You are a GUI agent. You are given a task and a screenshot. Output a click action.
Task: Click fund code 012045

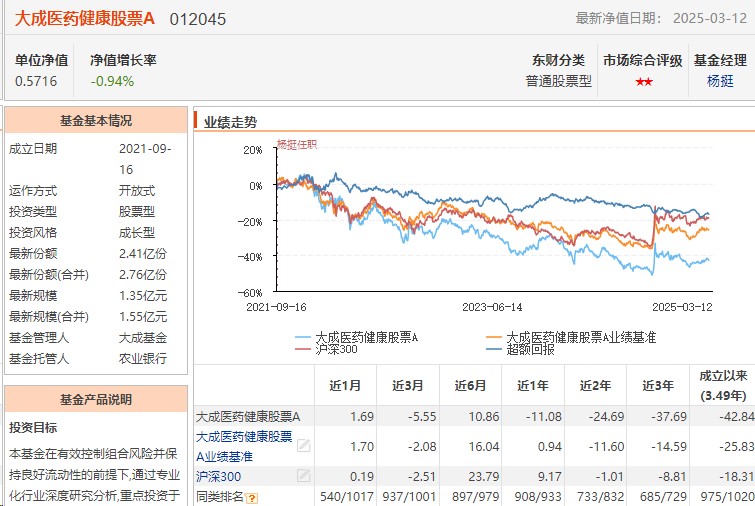point(198,19)
